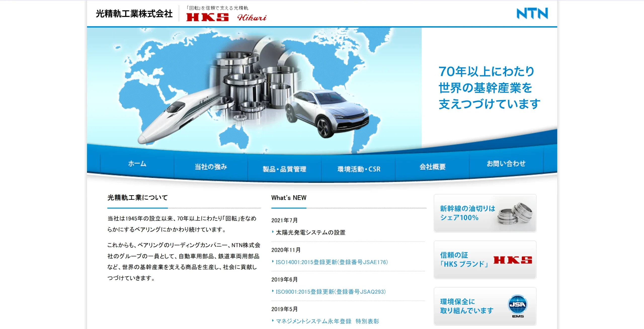Click the 「回転」を信頼で支える光精軌 tagline

pyautogui.click(x=217, y=8)
